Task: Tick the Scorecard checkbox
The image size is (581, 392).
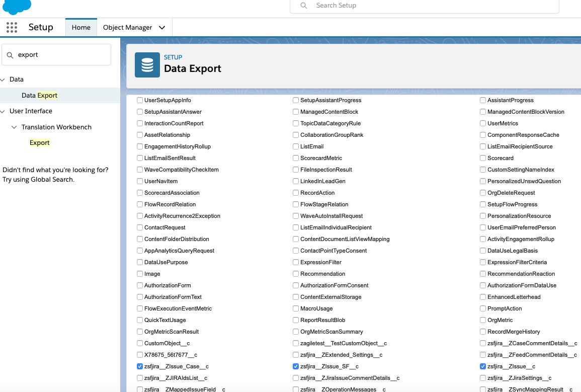Action: [x=483, y=158]
